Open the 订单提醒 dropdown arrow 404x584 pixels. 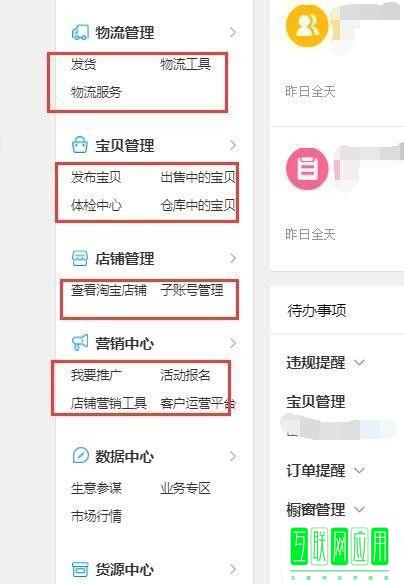point(359,470)
